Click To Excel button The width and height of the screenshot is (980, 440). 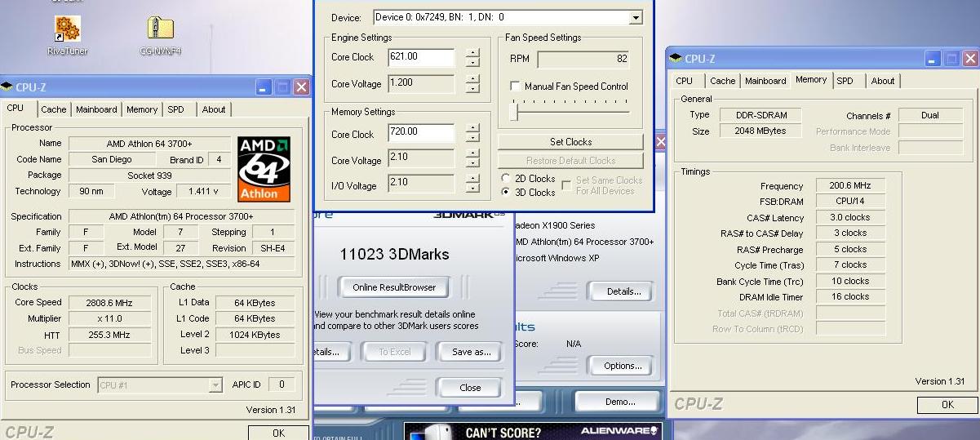point(395,352)
